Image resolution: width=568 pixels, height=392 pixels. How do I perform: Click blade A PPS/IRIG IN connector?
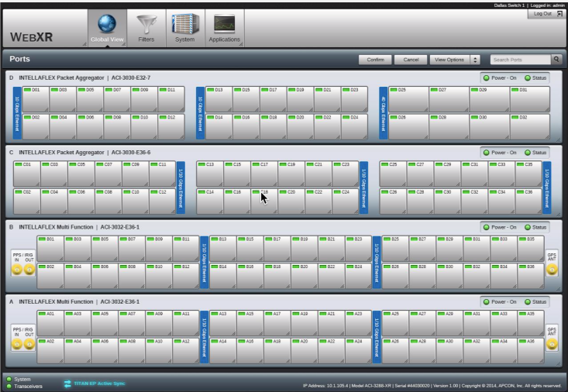17,344
